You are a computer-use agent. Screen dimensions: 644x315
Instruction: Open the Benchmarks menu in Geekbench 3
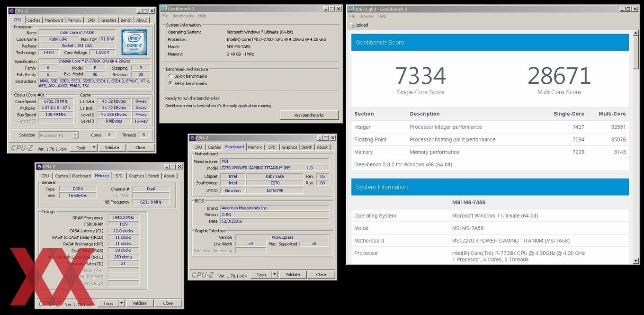click(x=183, y=16)
